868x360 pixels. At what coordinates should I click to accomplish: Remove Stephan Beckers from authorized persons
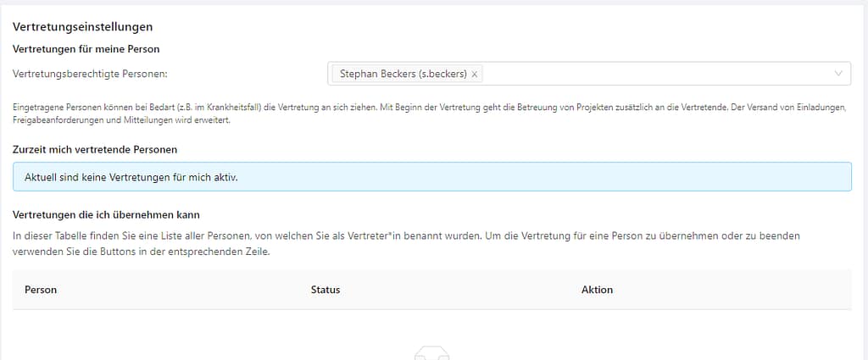pyautogui.click(x=475, y=75)
